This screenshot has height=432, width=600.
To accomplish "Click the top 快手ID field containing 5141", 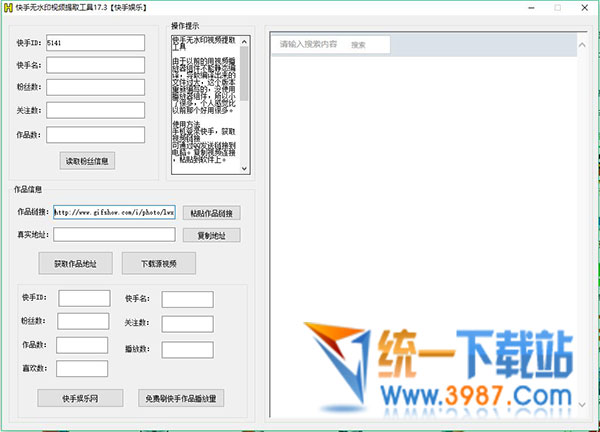I will [95, 44].
